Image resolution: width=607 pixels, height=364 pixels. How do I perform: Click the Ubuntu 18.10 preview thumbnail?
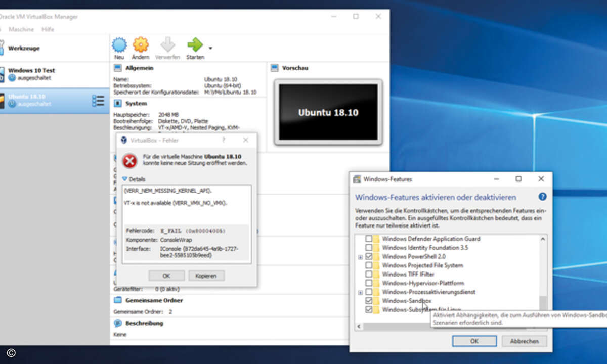pyautogui.click(x=328, y=112)
